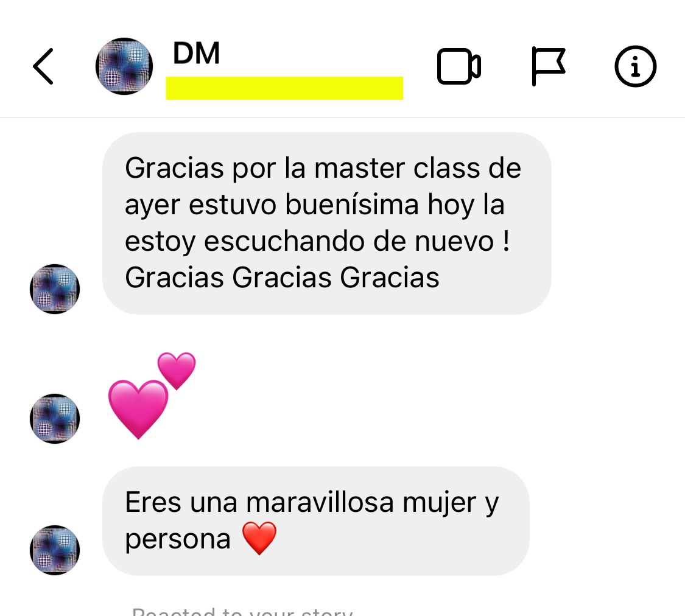Select the 'Gracias por la master class' message
The image size is (685, 616).
tap(327, 223)
